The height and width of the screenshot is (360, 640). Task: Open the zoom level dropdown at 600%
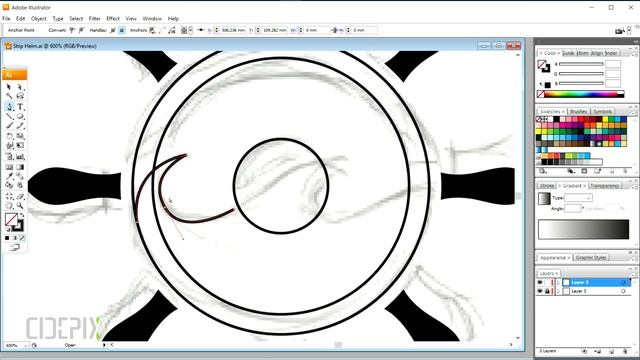[x=26, y=345]
